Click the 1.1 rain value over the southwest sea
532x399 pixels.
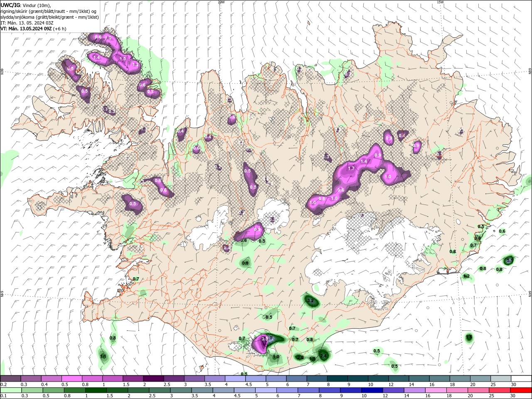tap(103, 356)
